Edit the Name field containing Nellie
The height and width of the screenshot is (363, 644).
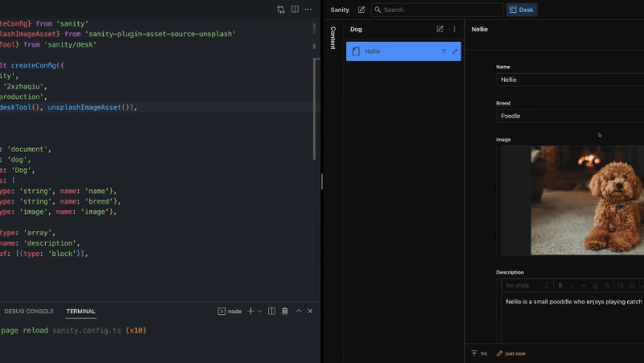tap(570, 80)
